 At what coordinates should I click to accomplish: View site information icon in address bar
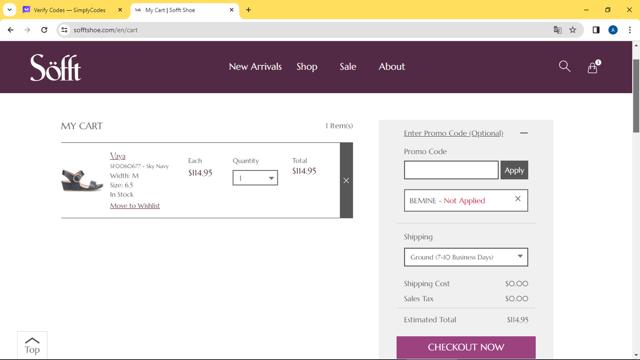64,30
